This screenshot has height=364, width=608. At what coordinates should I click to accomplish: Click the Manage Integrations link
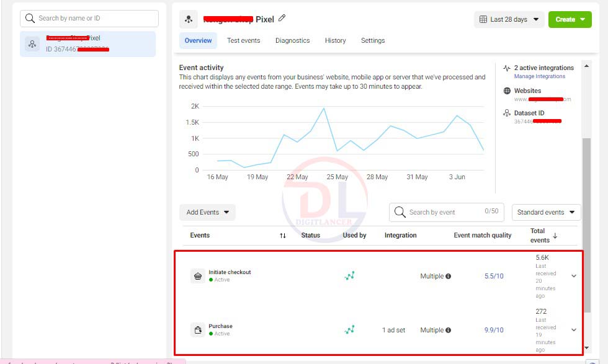click(540, 76)
